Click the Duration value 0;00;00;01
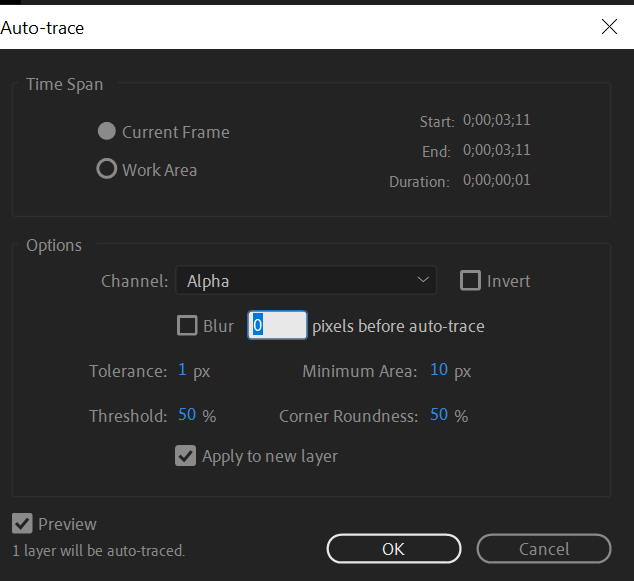The image size is (634, 581). click(497, 180)
